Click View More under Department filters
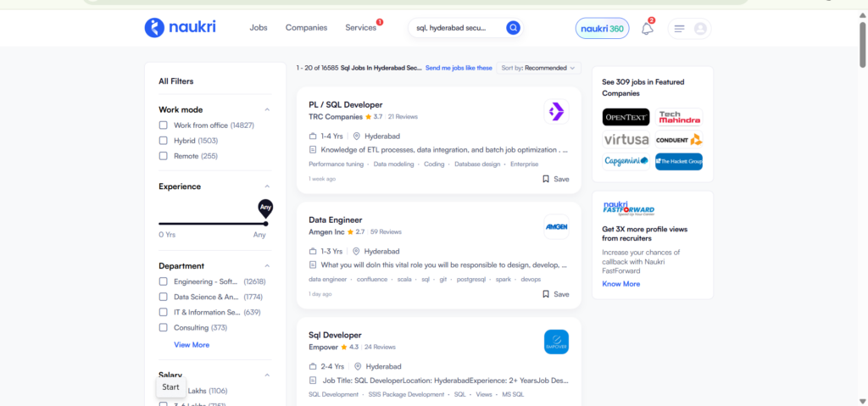 pos(192,345)
